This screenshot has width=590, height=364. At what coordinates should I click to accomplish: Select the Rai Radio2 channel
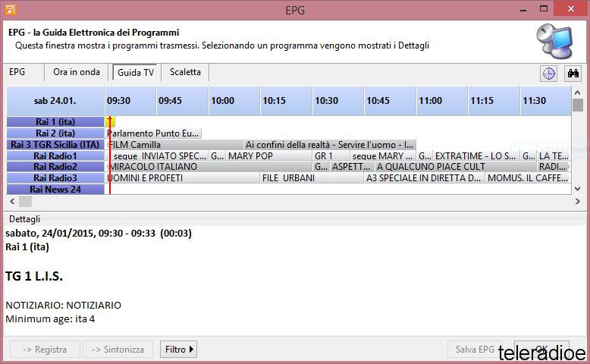pyautogui.click(x=55, y=166)
